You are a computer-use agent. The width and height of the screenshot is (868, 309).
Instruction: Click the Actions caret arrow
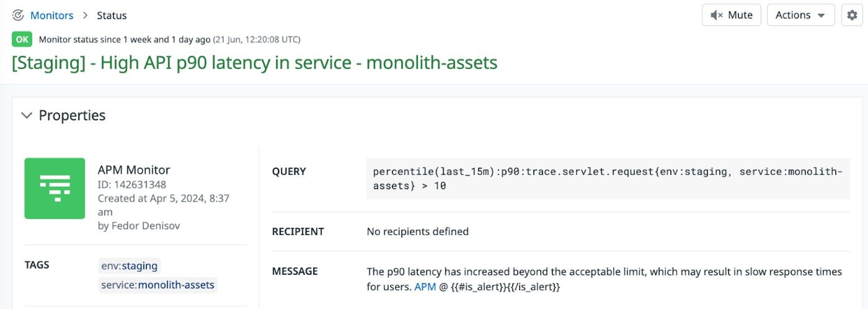pyautogui.click(x=821, y=15)
